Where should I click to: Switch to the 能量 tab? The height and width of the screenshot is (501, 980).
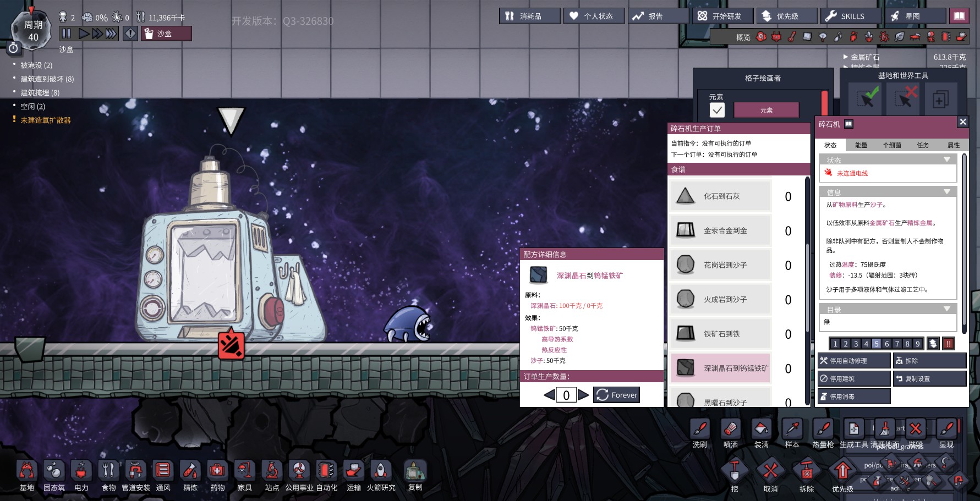tap(861, 145)
